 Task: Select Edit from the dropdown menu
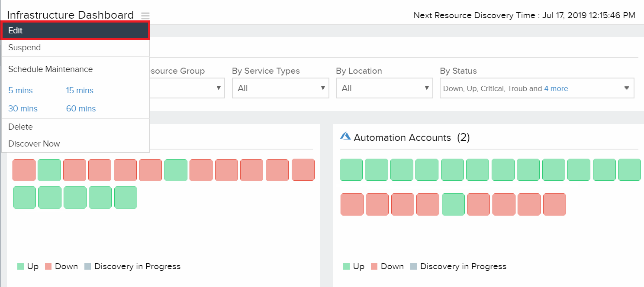[75, 30]
